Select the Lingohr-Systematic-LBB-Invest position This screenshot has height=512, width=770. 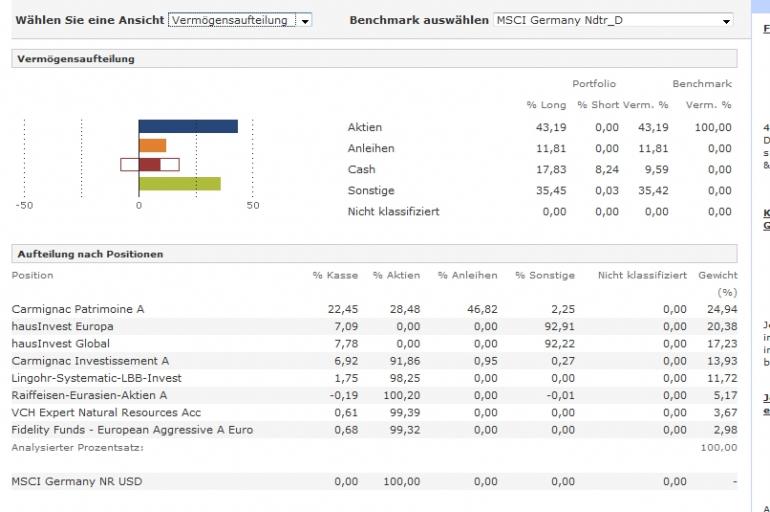click(x=96, y=378)
